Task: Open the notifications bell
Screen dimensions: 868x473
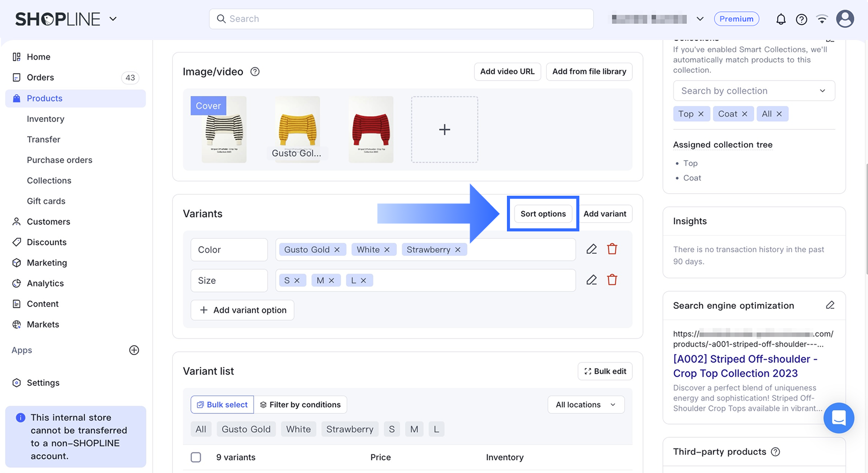Action: [x=781, y=19]
